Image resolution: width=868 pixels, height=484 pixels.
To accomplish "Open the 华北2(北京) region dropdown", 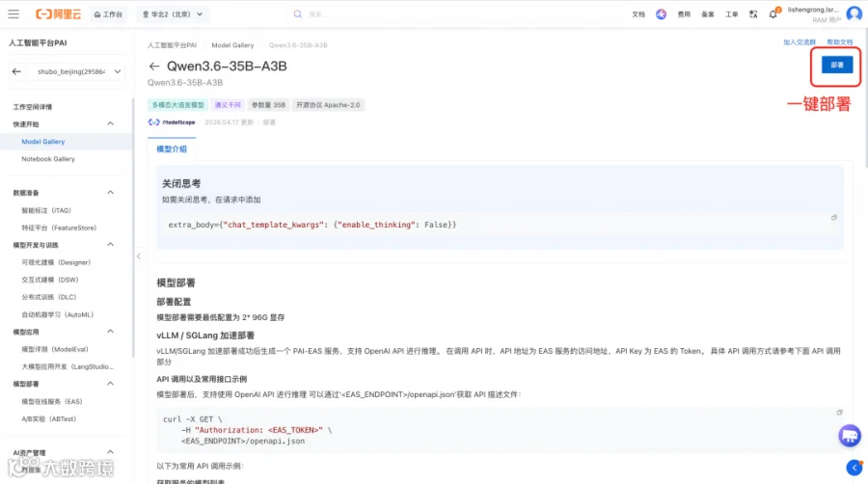I will (x=173, y=14).
